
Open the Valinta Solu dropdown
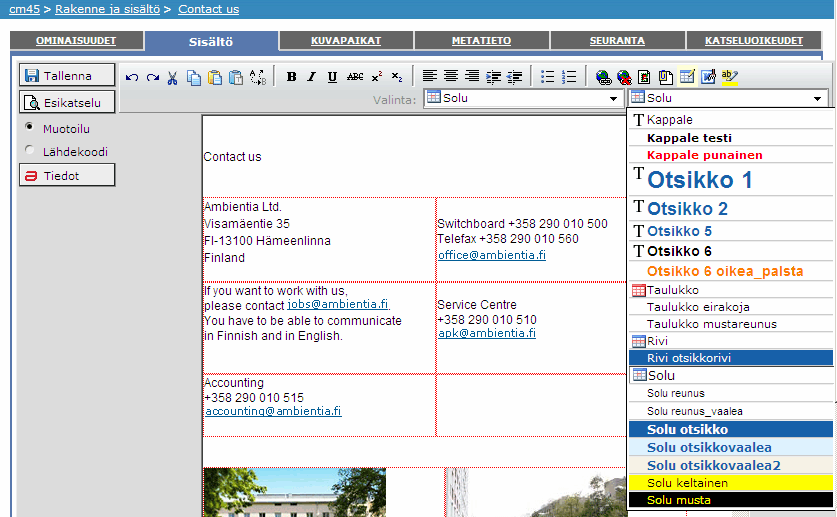(524, 98)
